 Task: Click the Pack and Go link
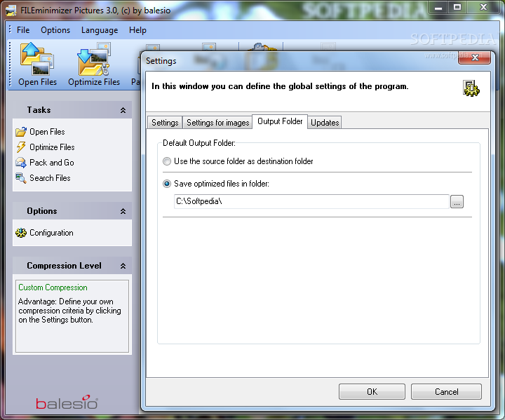pyautogui.click(x=51, y=163)
